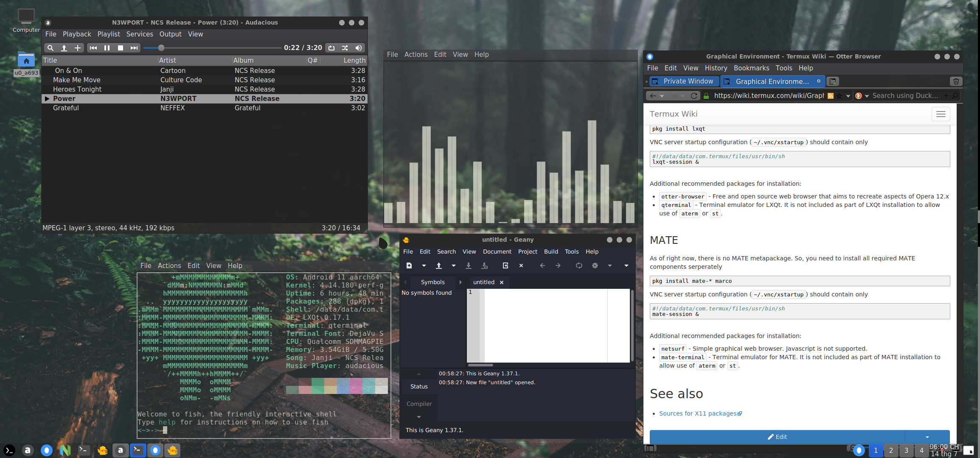Click the Geany new file icon
The image size is (980, 458).
click(x=409, y=265)
